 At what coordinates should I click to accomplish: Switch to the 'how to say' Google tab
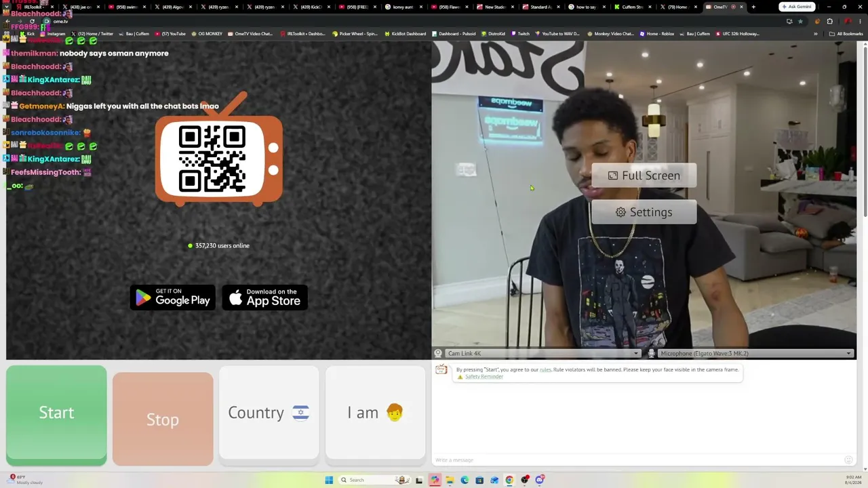(x=586, y=7)
